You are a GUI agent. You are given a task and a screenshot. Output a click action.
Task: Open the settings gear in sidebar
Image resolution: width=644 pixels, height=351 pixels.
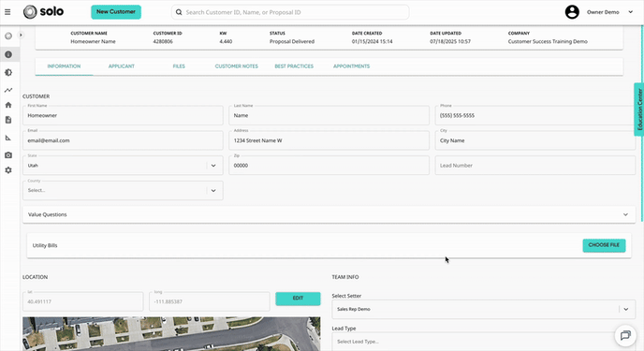8,170
